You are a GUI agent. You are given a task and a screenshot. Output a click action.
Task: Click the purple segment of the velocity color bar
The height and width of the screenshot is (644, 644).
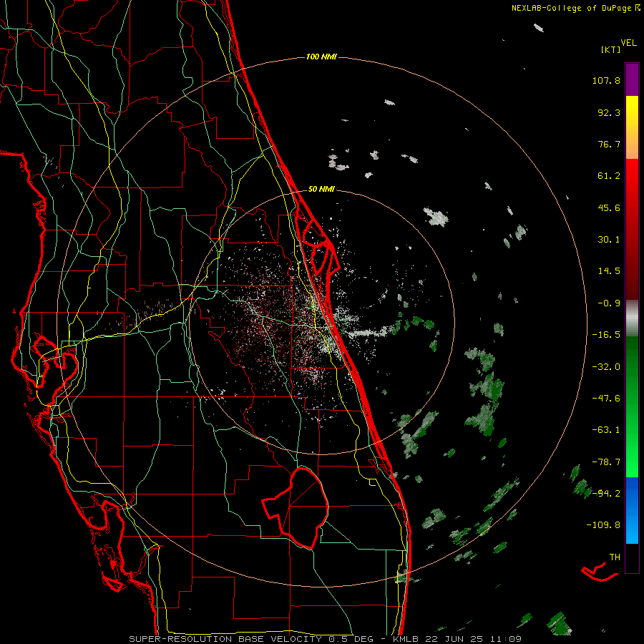point(632,79)
